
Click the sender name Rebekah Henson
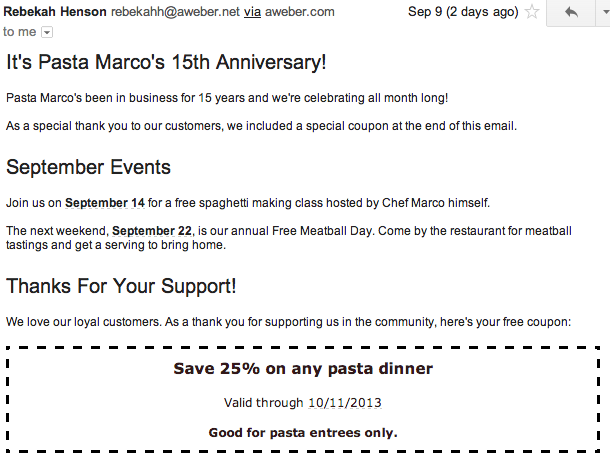tap(55, 12)
